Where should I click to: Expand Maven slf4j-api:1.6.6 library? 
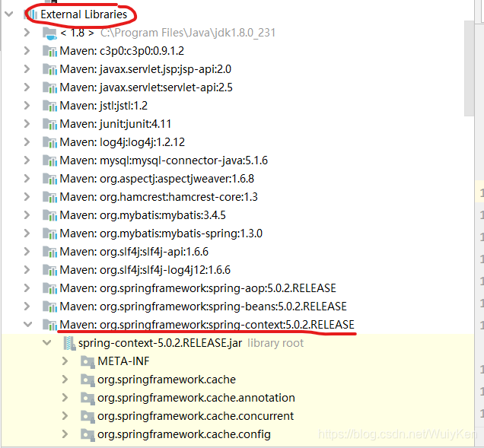(27, 252)
